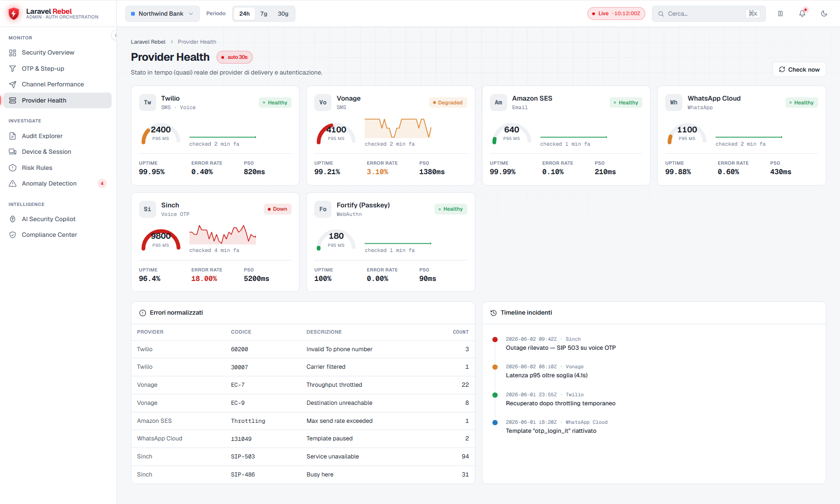Open the Northwind Bank tenant dropdown
The height and width of the screenshot is (504, 840).
pyautogui.click(x=162, y=14)
